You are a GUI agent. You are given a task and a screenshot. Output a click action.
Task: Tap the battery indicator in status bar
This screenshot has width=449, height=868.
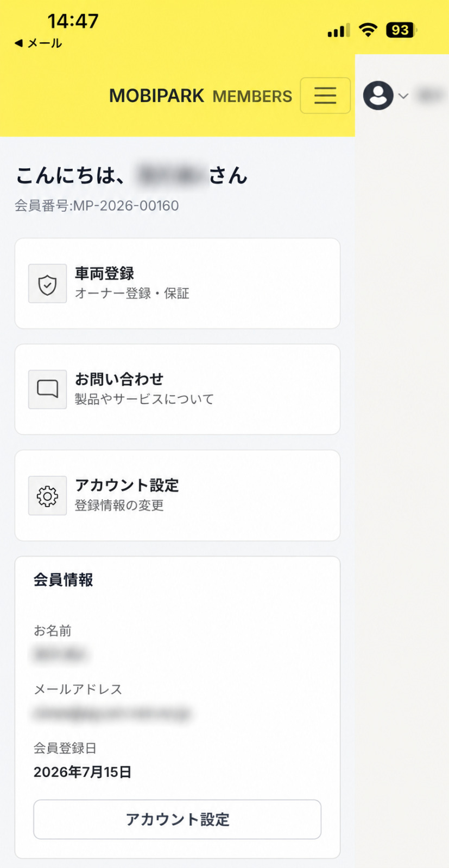pos(402,30)
